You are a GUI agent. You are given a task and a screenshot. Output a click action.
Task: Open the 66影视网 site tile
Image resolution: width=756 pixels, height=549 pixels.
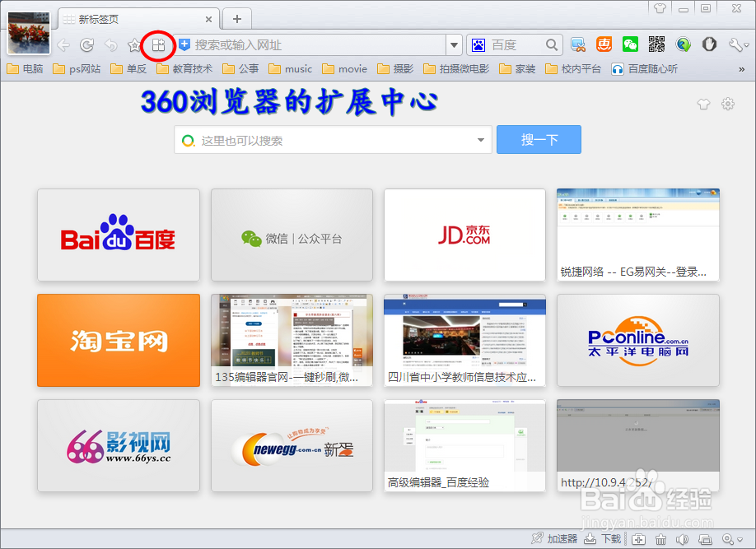coord(118,446)
